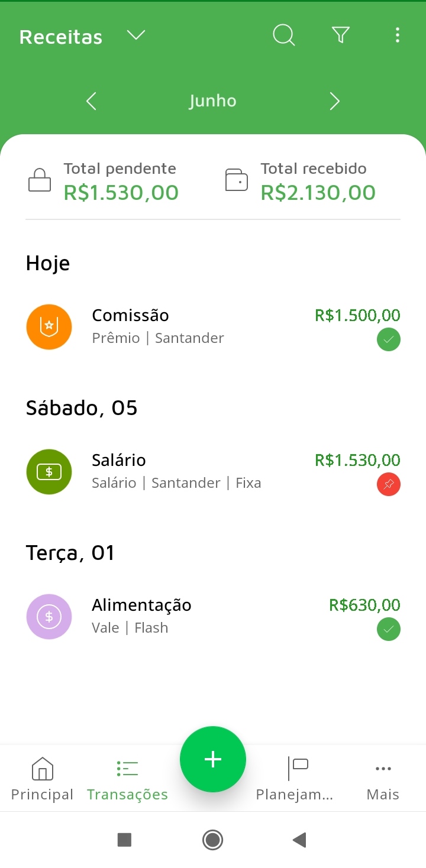426x868 pixels.
Task: Toggle received checkmark on Comissão
Action: tap(389, 340)
